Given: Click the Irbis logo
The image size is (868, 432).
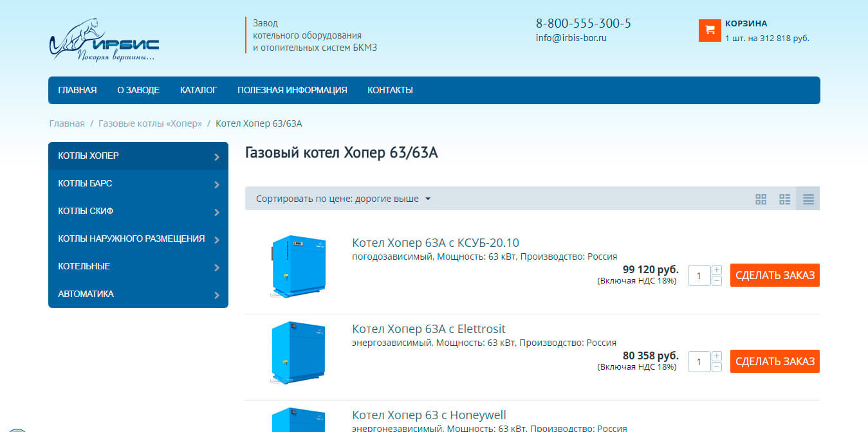Looking at the screenshot, I should [x=104, y=40].
